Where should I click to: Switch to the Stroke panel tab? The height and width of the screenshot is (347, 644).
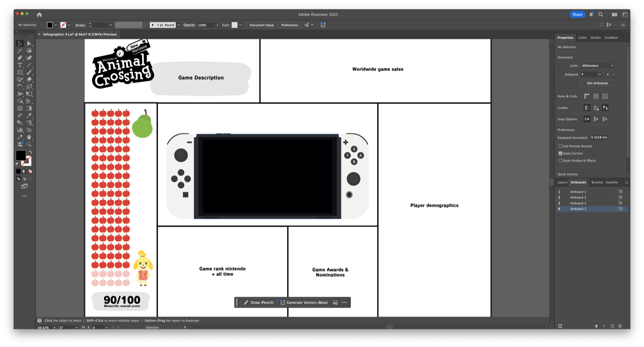coord(596,38)
